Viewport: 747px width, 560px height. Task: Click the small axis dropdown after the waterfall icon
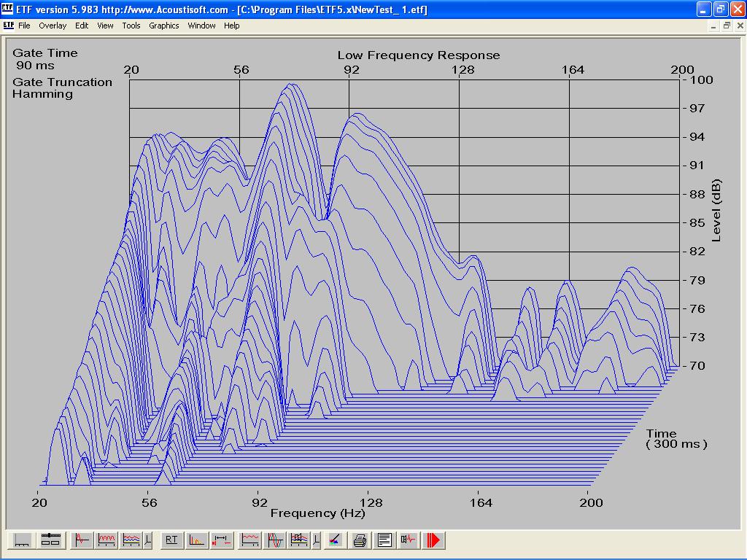point(149,540)
